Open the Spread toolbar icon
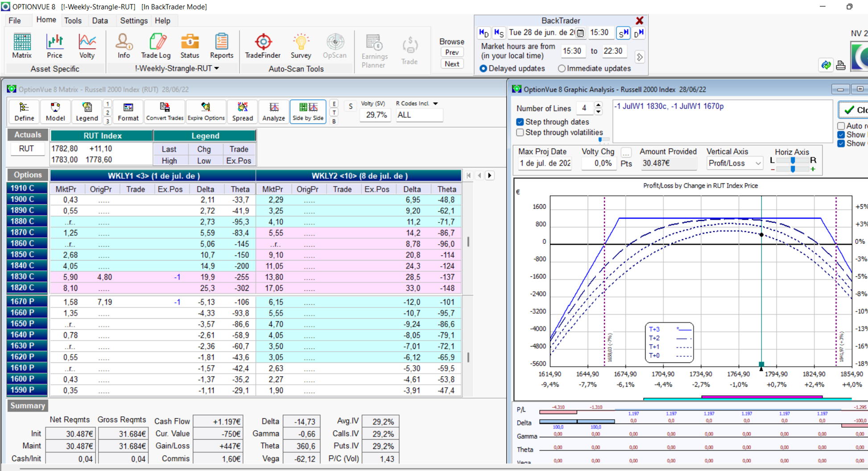This screenshot has height=471, width=868. point(242,111)
